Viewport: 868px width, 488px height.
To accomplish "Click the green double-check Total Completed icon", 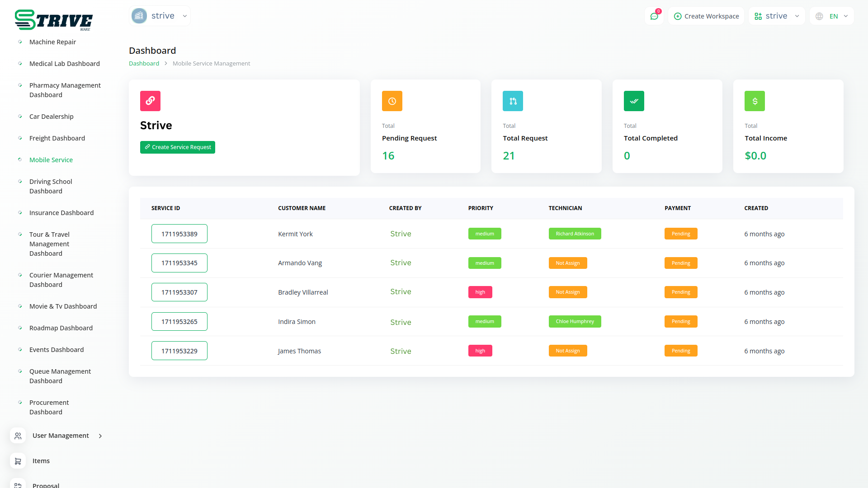I will tap(634, 101).
